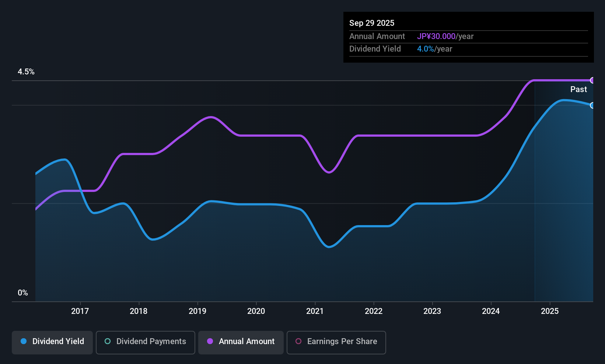Viewport: 605px width, 364px height.
Task: Click the 2023 x-axis label
Action: (x=432, y=311)
